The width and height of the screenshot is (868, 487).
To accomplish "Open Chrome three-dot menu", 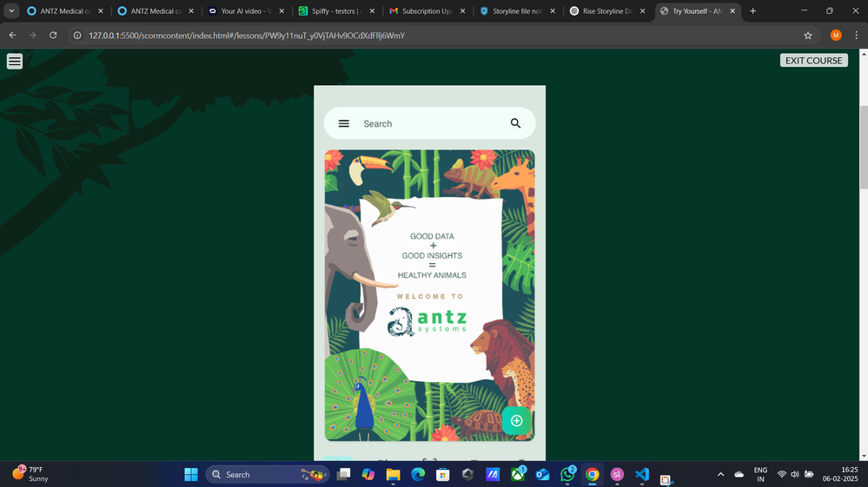I will pos(857,36).
